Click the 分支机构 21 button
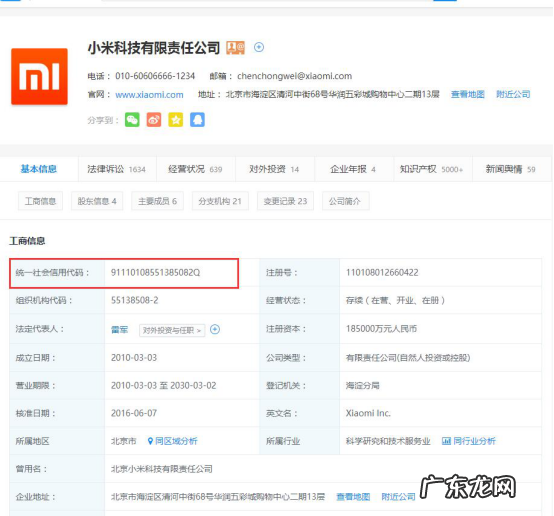The height and width of the screenshot is (516, 554). (220, 201)
